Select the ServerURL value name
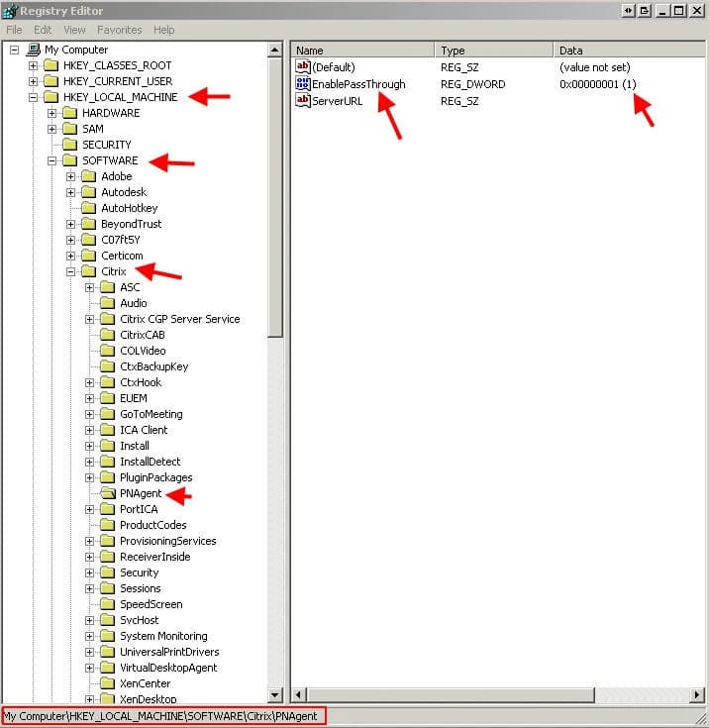This screenshot has height=728, width=709. click(337, 101)
